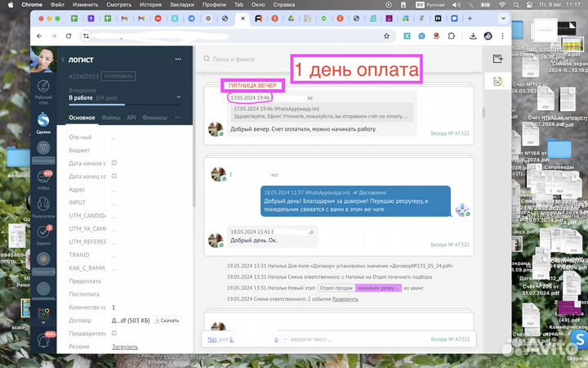The image size is (588, 368).
Task: Click the Бюджет field row
Action: (x=125, y=150)
